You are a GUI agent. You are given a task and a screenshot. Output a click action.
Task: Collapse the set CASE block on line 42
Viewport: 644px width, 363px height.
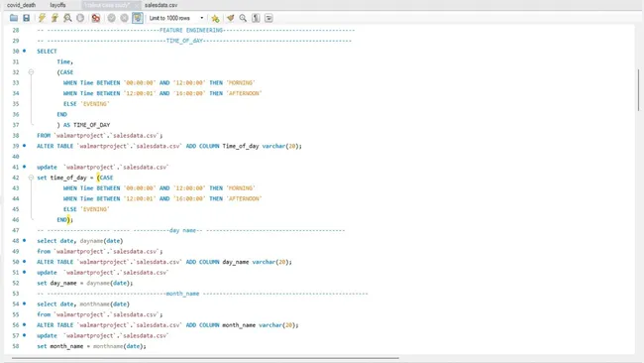pos(31,178)
